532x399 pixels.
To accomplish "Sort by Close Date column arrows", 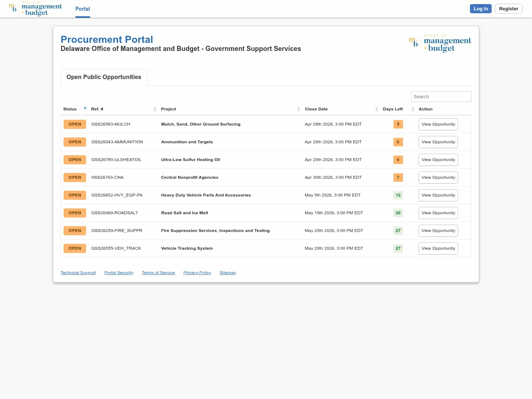I will (376, 109).
